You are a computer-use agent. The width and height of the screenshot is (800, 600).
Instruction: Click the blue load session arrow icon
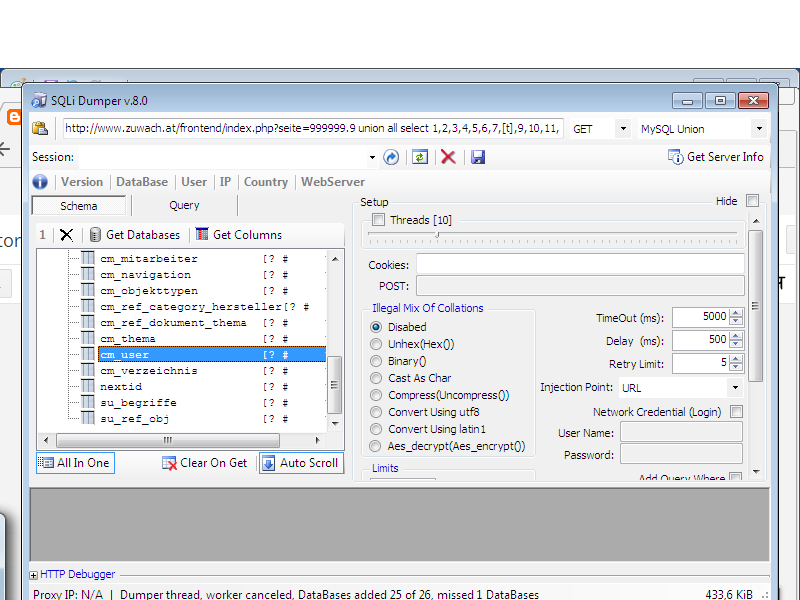pos(391,157)
